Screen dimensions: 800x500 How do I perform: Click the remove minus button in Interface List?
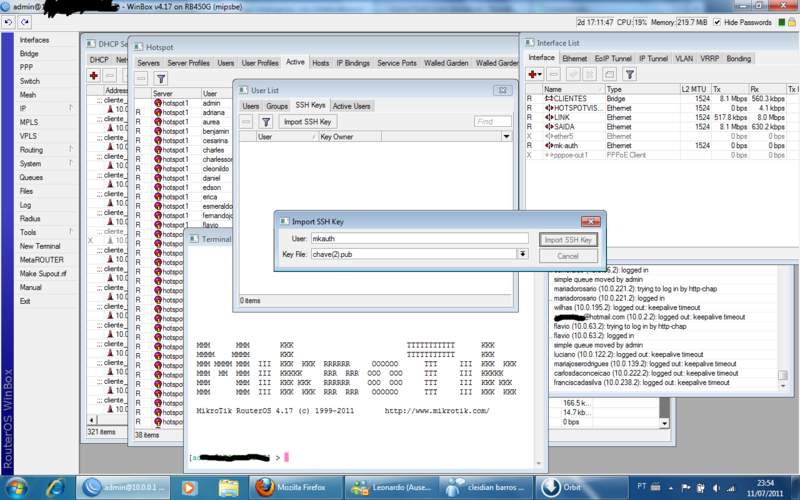[554, 74]
